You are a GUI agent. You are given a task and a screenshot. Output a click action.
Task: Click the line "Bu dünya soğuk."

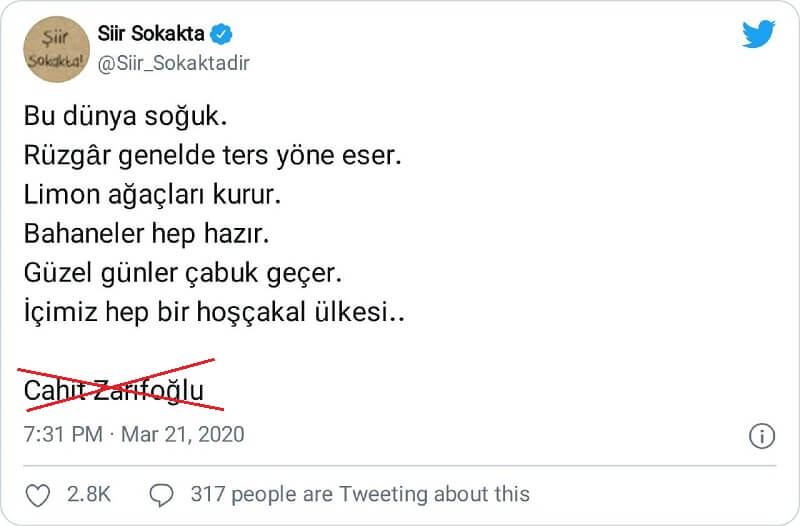126,117
